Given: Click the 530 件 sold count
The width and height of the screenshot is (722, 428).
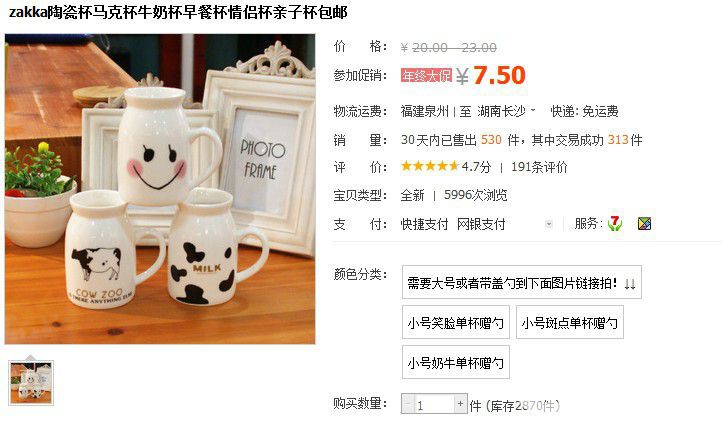Looking at the screenshot, I should click(499, 139).
